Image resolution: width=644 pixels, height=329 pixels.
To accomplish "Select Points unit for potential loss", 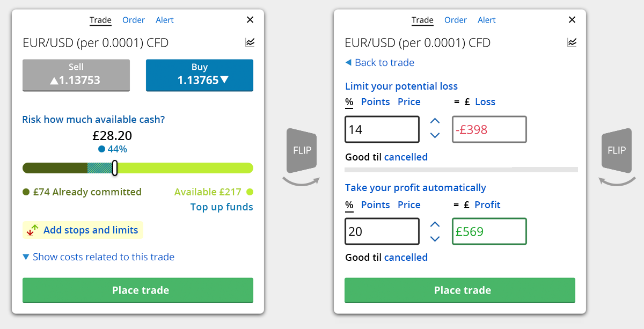I will coord(375,102).
